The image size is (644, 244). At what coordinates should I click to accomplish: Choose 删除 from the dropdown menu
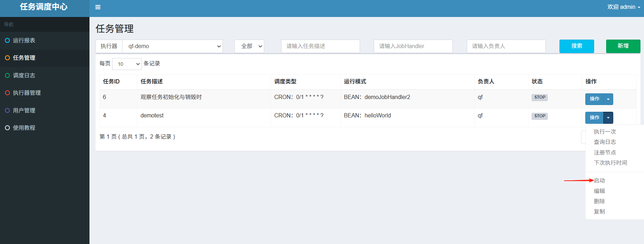(599, 201)
